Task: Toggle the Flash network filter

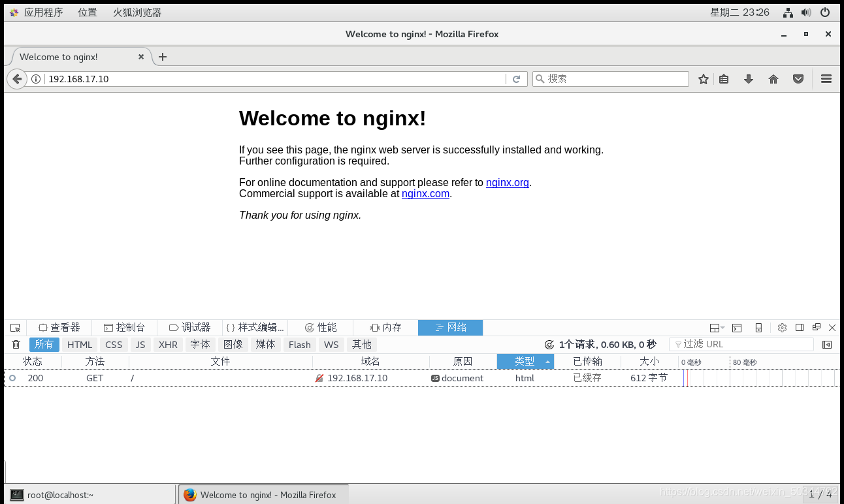Action: coord(300,345)
